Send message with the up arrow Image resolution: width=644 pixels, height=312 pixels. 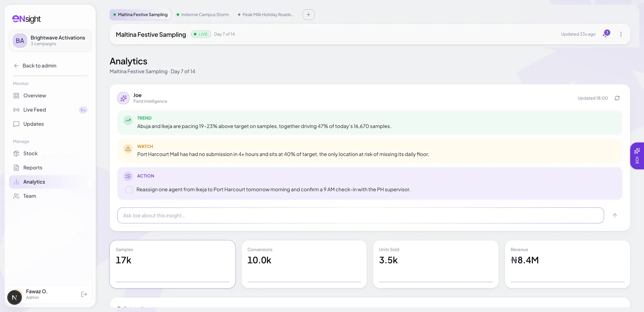click(615, 215)
